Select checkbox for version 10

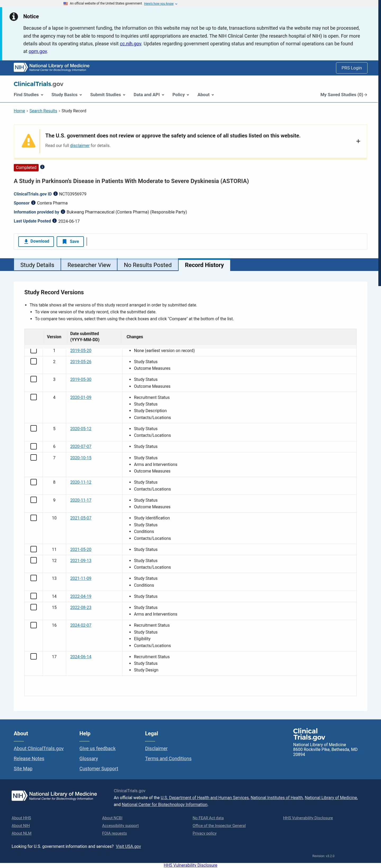pos(34,518)
